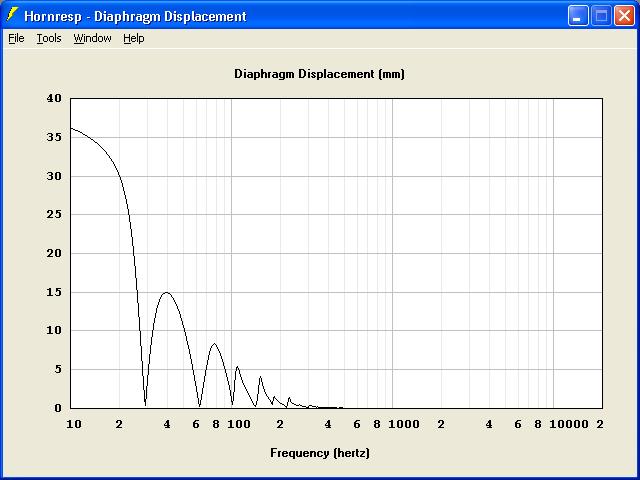Click the Frequency (hertz) axis label

[x=320, y=453]
